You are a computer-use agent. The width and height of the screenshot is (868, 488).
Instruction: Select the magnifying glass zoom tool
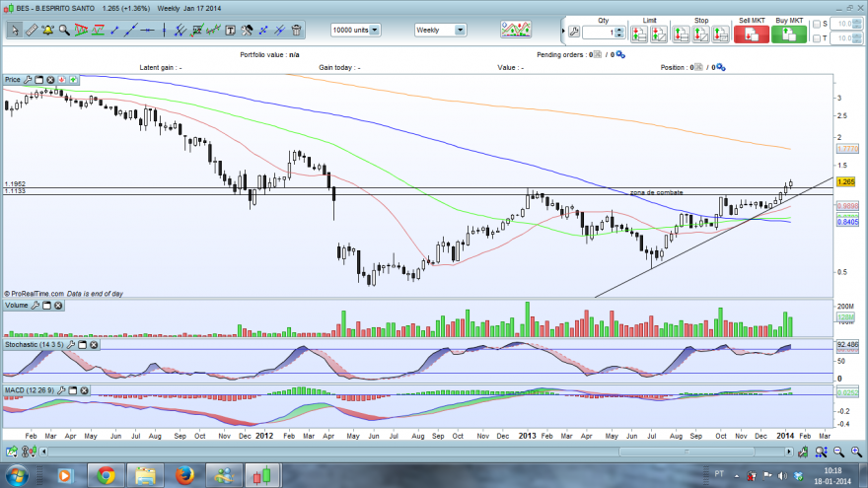coord(64,31)
